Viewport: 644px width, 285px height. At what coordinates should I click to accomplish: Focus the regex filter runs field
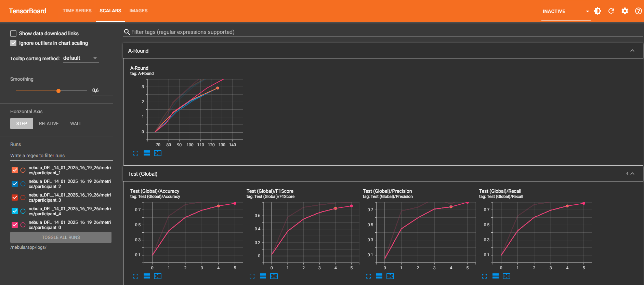(62, 155)
